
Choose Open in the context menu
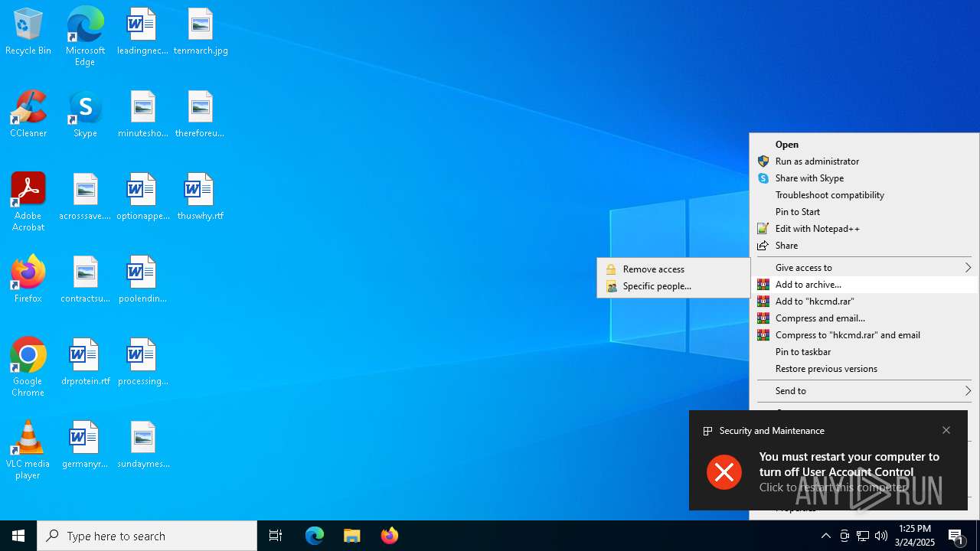point(864,145)
